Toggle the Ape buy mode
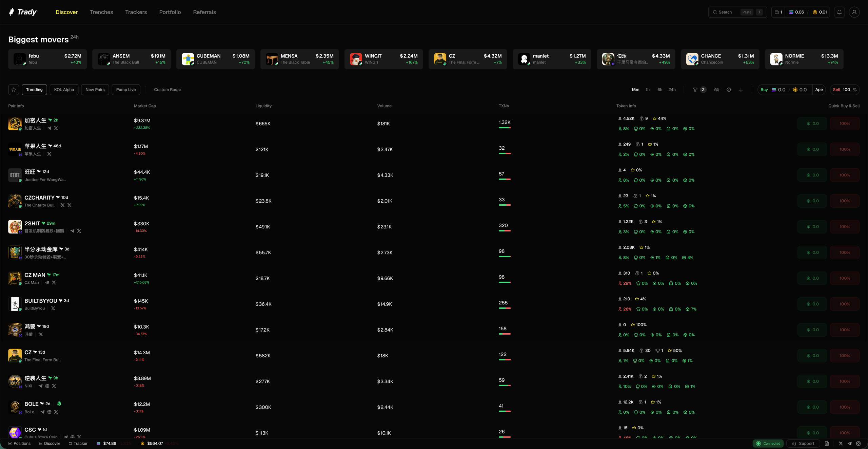This screenshot has height=449, width=868. click(x=819, y=90)
